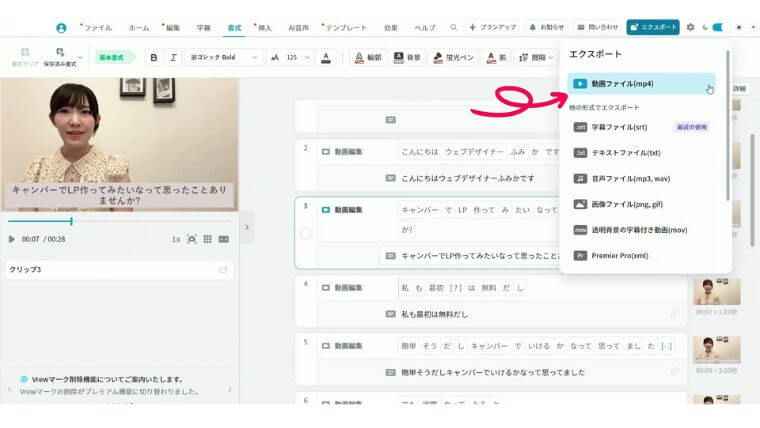The width and height of the screenshot is (760, 428).
Task: Click the 影 shadow tool
Action: click(496, 57)
